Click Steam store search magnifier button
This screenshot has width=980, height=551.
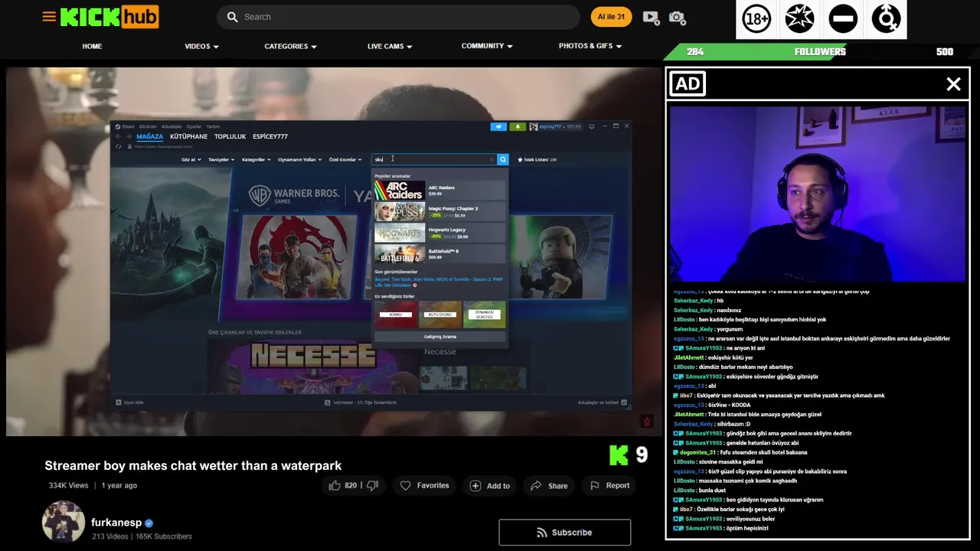503,159
